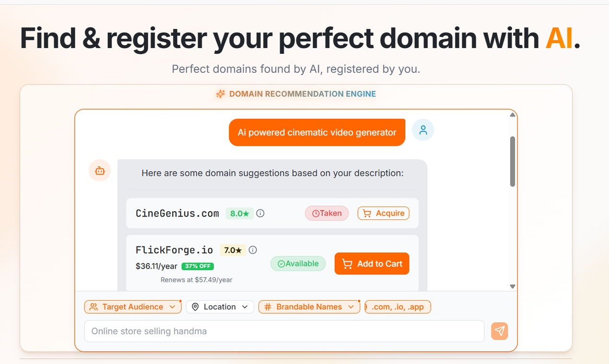609x364 pixels.
Task: Click the hashtag icon on Brandable Names filter
Action: point(267,307)
